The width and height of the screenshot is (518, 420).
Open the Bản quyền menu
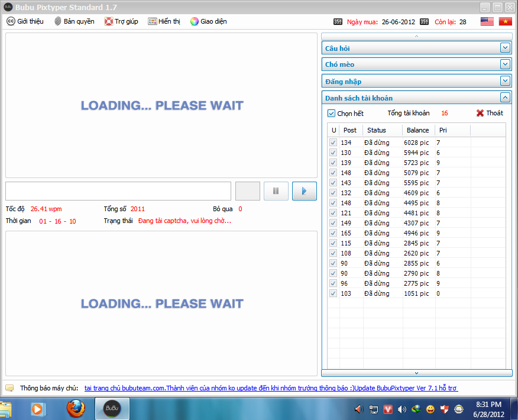pyautogui.click(x=75, y=21)
